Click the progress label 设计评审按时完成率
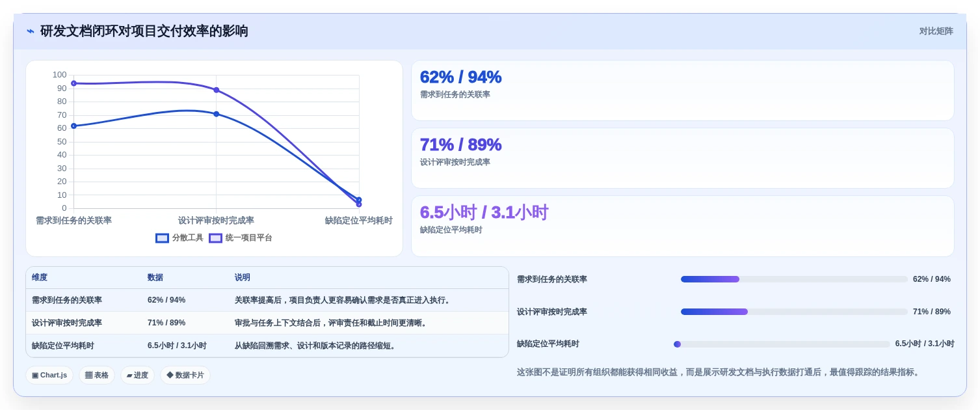 (x=552, y=312)
